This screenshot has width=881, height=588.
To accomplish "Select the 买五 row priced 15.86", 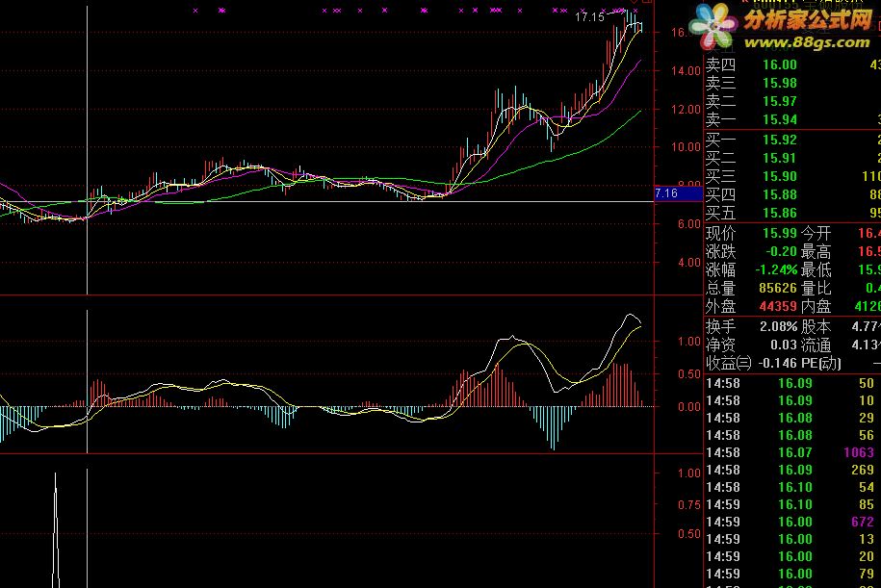I will 792,213.
